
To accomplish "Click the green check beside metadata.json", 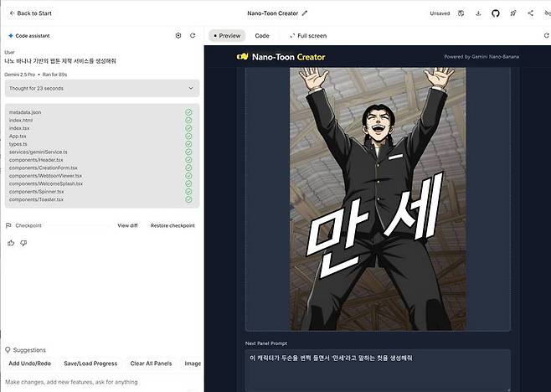I will click(x=188, y=112).
